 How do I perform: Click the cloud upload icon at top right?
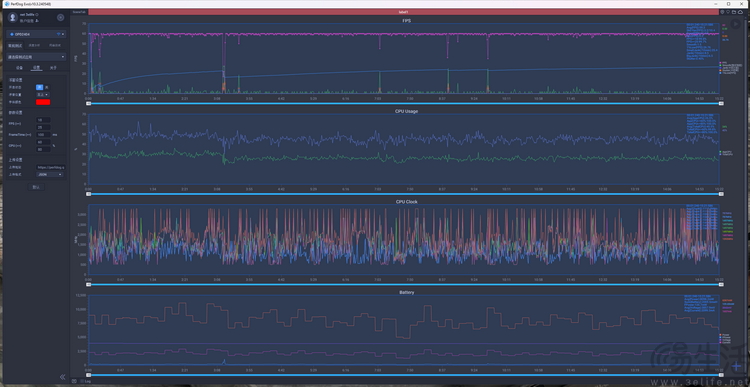click(740, 12)
